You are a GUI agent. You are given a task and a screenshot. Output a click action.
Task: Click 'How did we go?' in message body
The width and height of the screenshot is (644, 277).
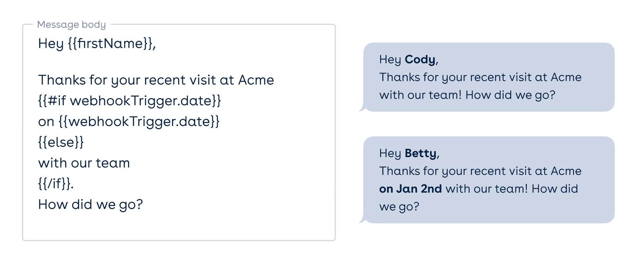(90, 204)
